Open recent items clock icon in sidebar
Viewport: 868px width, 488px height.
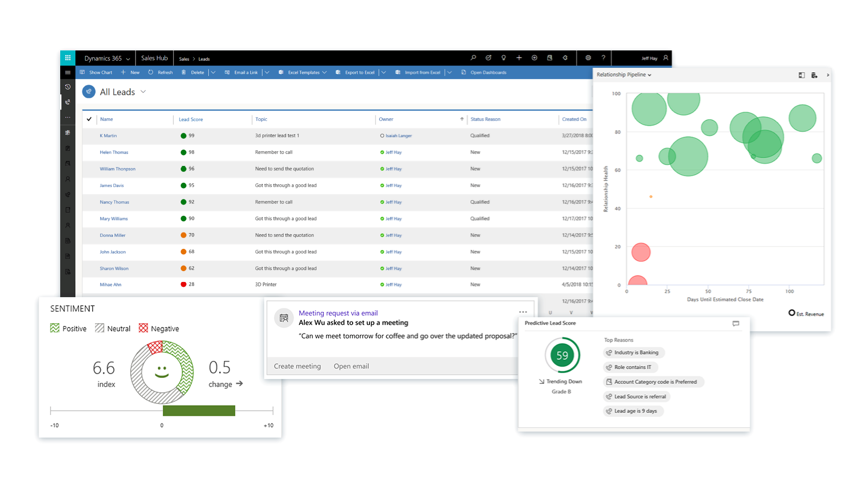point(68,87)
